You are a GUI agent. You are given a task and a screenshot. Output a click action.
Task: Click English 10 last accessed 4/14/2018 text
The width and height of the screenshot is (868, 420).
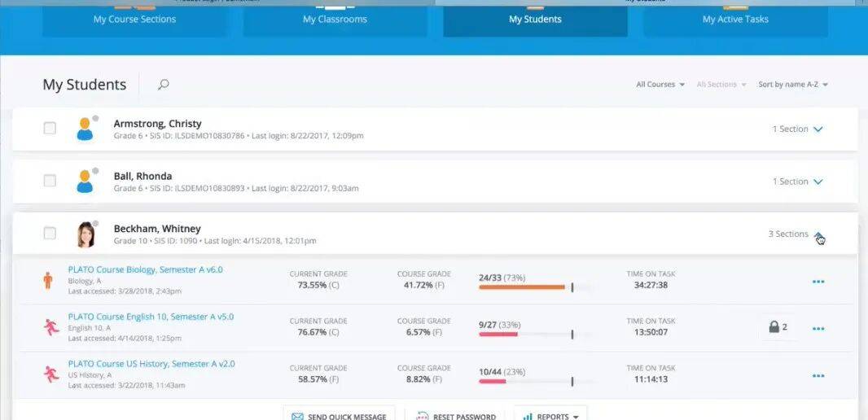click(x=125, y=338)
